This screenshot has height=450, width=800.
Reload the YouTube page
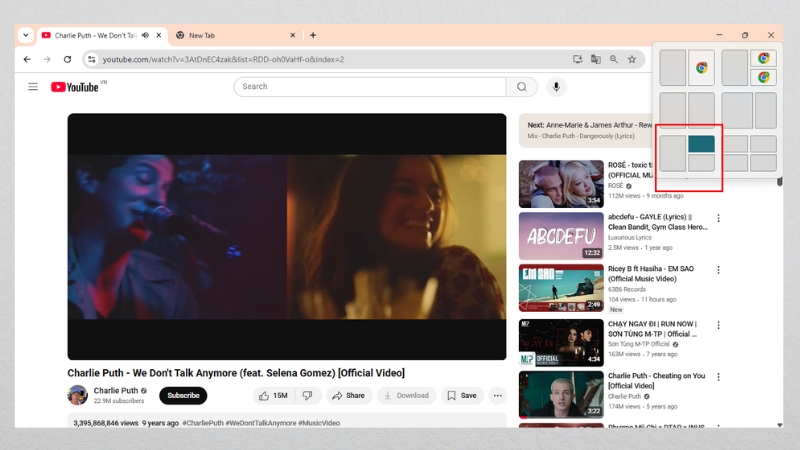[x=67, y=59]
